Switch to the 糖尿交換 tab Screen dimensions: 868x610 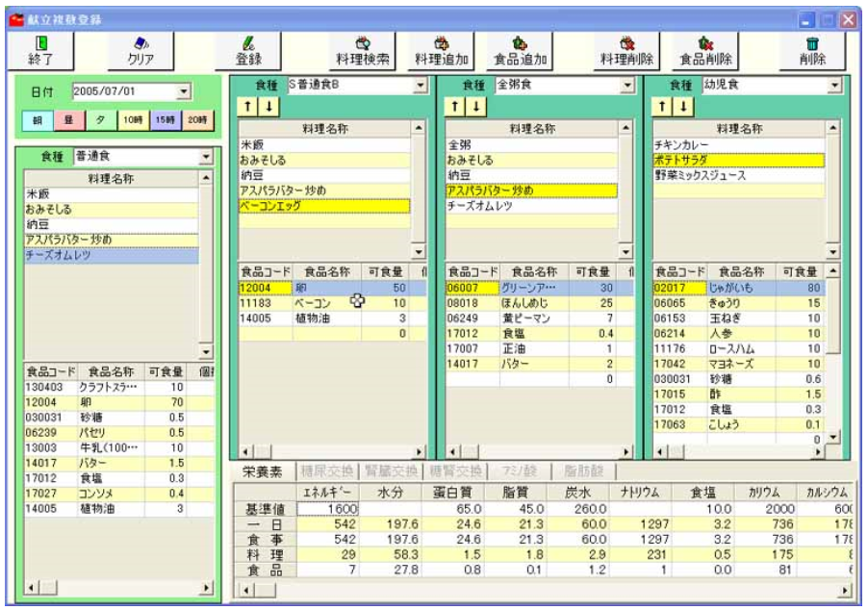point(328,471)
